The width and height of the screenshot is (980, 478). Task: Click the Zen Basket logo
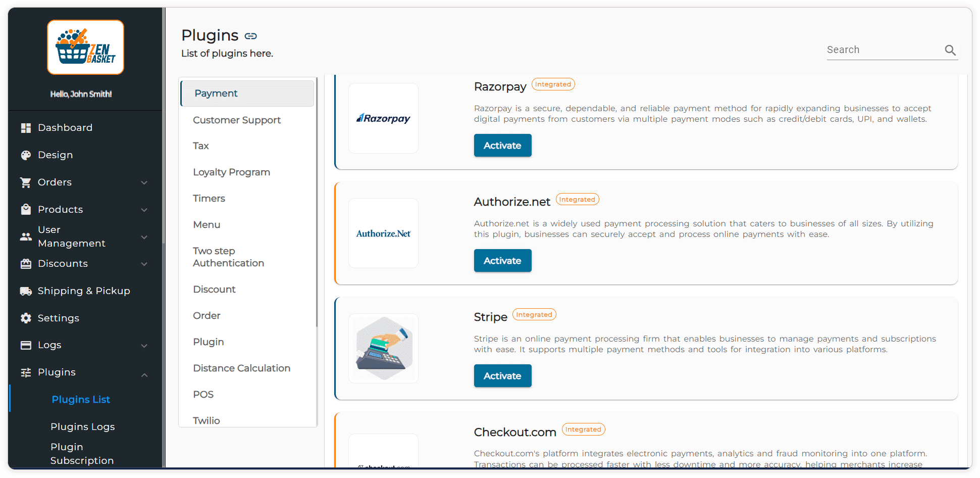(85, 47)
